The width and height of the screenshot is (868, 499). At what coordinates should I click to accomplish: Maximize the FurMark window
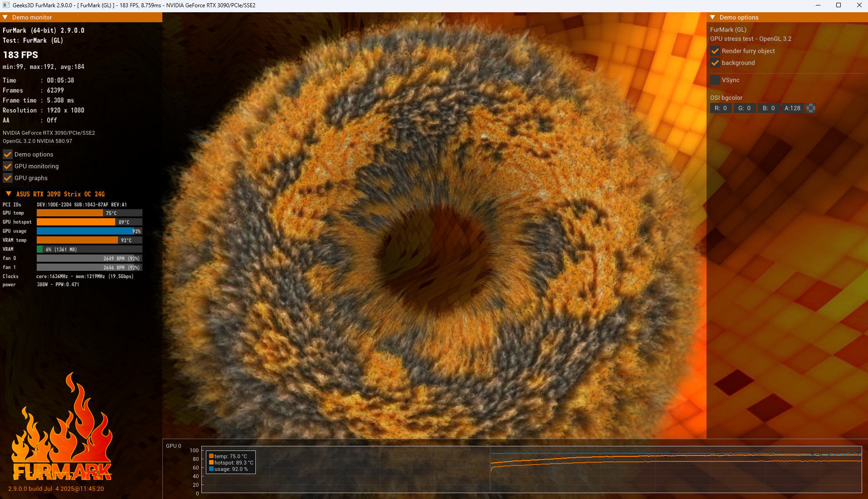[x=839, y=5]
